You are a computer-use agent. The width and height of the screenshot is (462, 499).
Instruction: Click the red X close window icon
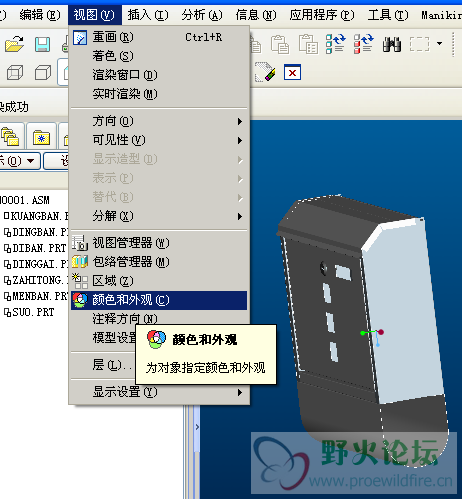pos(292,72)
